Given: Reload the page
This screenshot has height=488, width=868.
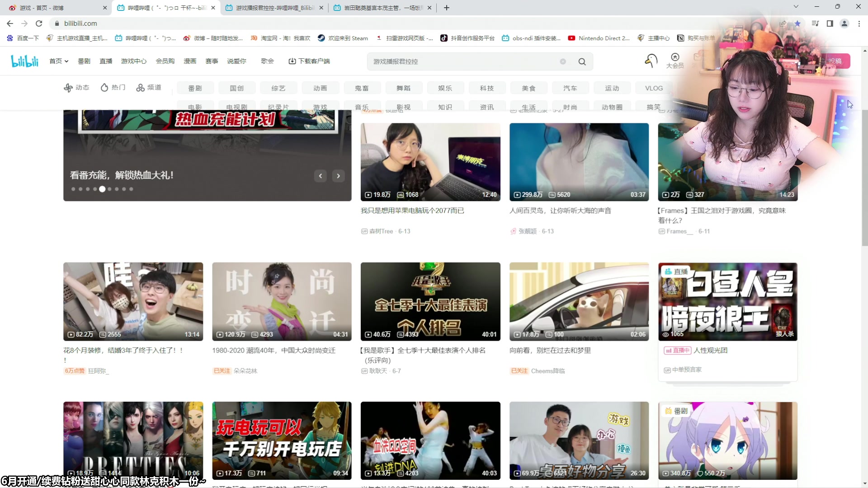Looking at the screenshot, I should (x=39, y=23).
